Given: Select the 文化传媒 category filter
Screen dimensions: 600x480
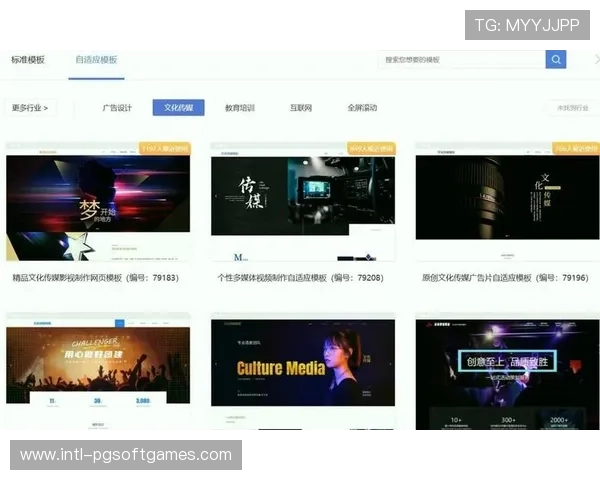Looking at the screenshot, I should (178, 108).
